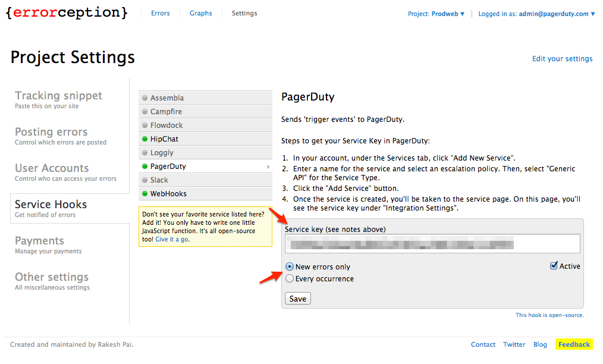Switch to the Graphs tab

click(200, 12)
